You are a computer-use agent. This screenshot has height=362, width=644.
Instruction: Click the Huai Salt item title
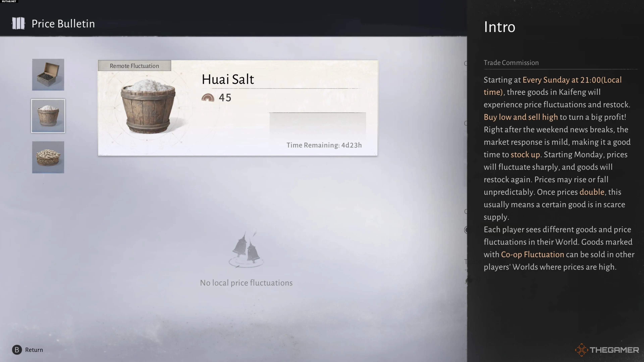tap(228, 79)
